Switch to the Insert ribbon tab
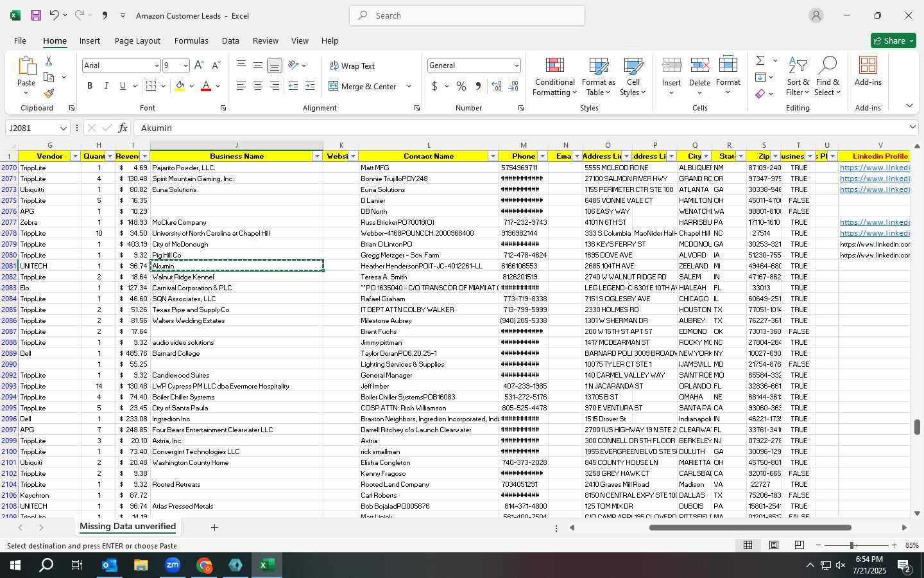 (x=90, y=40)
